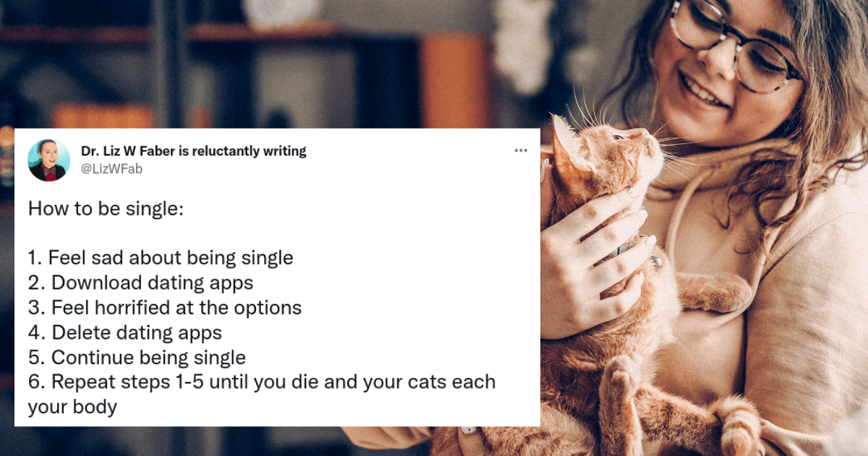Click the last line reading your body
The image size is (868, 456).
tap(72, 408)
